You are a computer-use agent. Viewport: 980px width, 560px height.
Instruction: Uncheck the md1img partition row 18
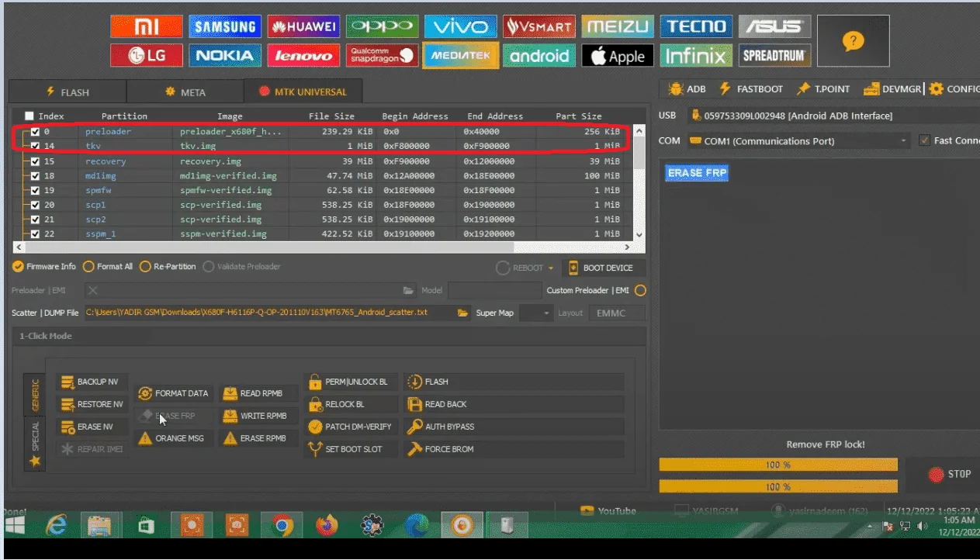(35, 176)
